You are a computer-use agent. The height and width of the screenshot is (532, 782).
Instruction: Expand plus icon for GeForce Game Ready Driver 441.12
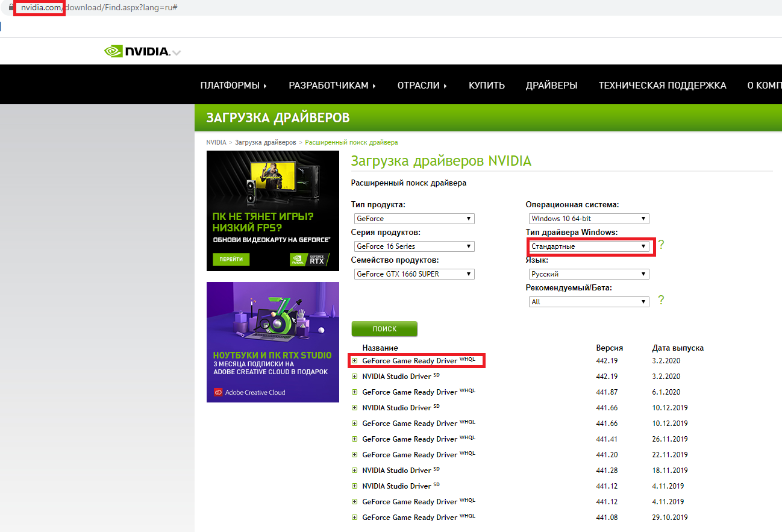tap(355, 502)
